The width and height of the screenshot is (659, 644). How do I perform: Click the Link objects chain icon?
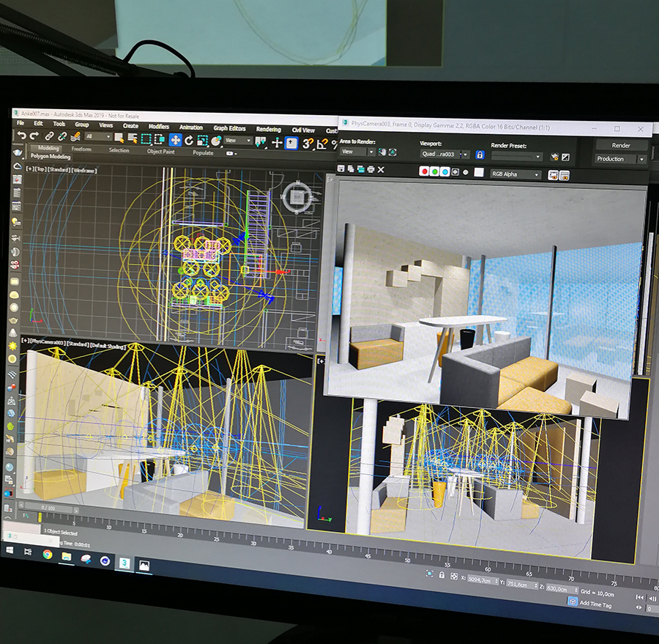(x=49, y=136)
